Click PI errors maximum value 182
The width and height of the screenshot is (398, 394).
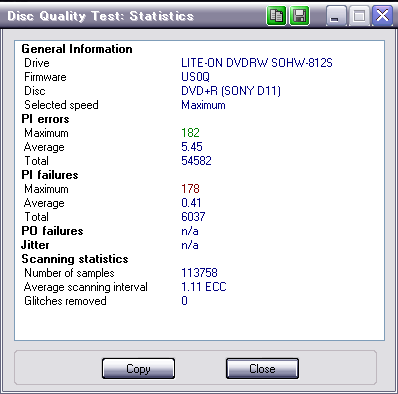[190, 133]
